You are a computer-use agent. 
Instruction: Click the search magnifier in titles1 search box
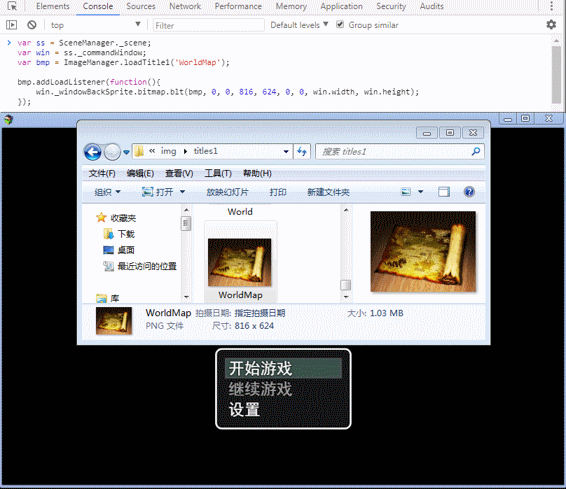point(476,152)
